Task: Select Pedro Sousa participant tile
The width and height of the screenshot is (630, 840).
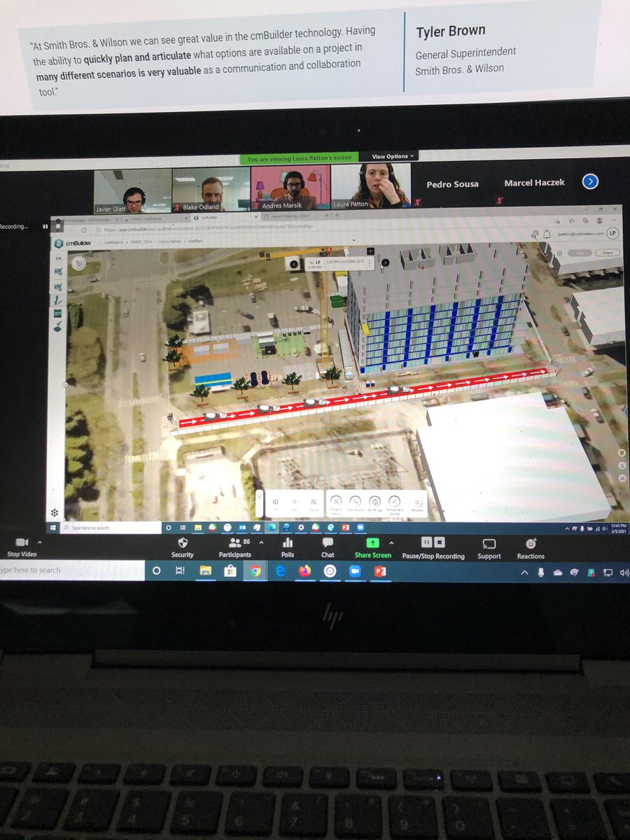Action: coord(452,184)
